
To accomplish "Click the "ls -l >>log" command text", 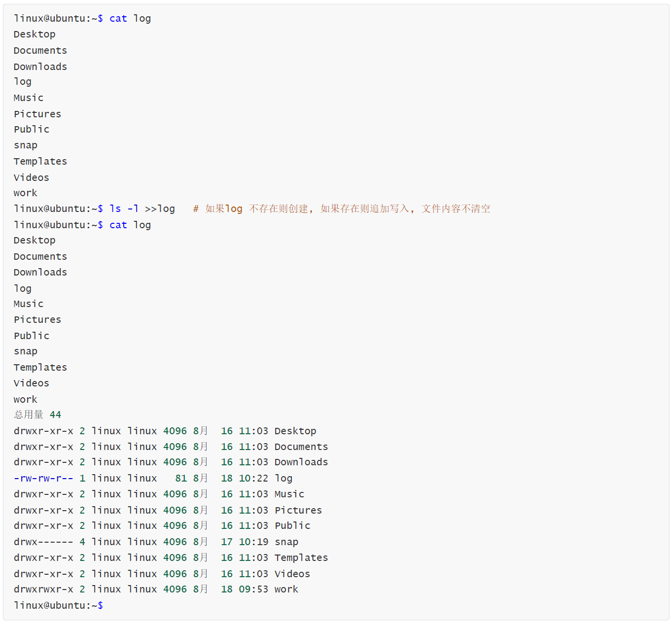I will pyautogui.click(x=142, y=209).
